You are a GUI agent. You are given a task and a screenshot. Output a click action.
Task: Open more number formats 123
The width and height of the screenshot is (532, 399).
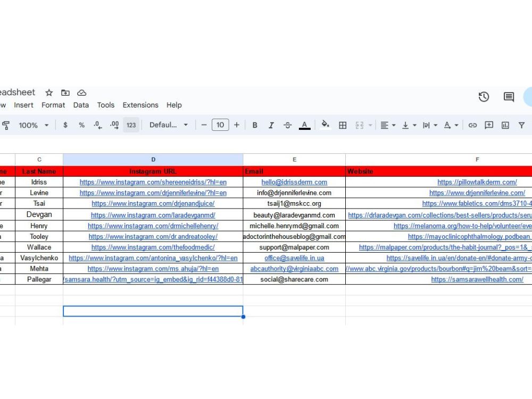131,125
